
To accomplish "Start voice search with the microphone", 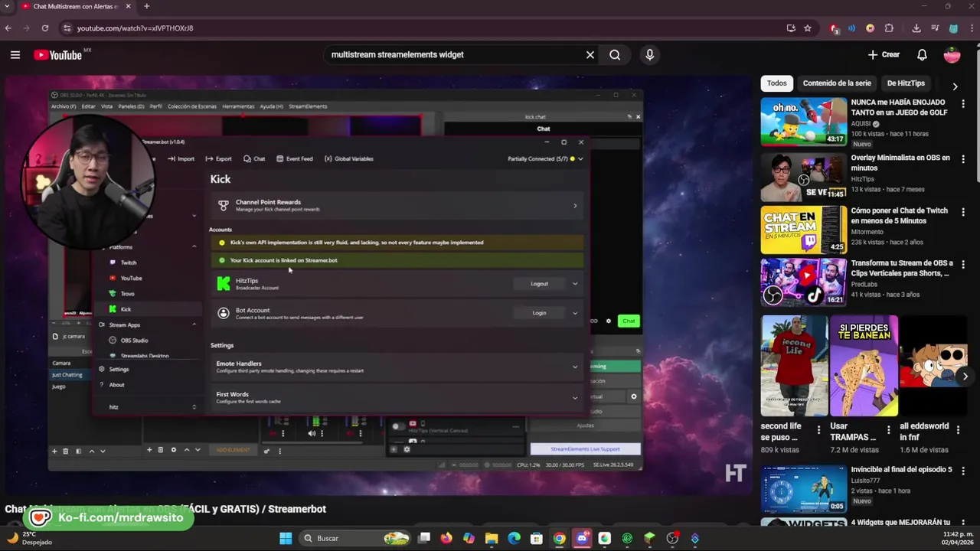I will click(650, 55).
